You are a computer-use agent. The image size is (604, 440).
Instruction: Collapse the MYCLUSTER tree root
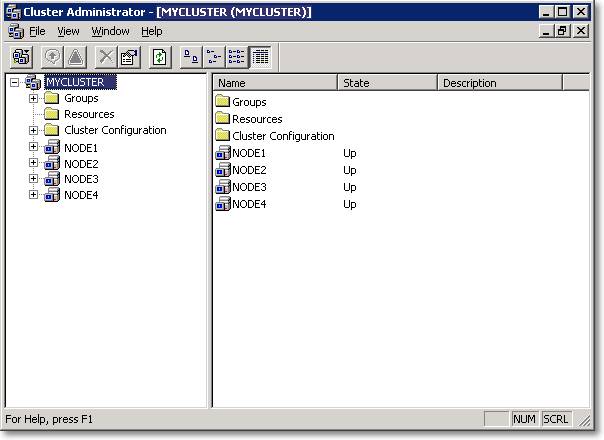(15, 83)
